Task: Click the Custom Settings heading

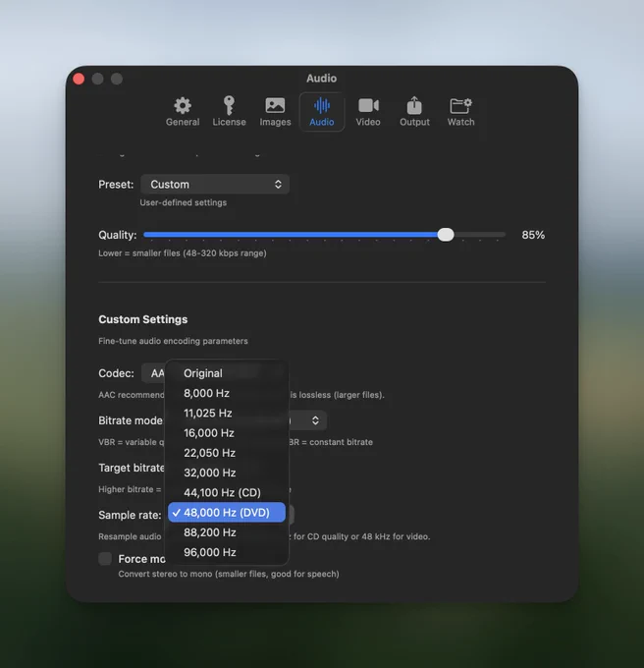Action: 143,319
